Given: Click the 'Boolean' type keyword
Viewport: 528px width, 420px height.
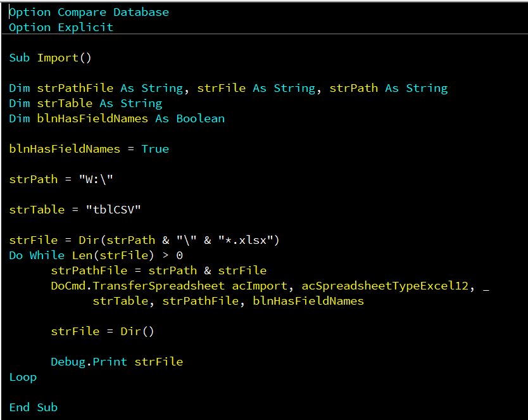Looking at the screenshot, I should tap(200, 118).
